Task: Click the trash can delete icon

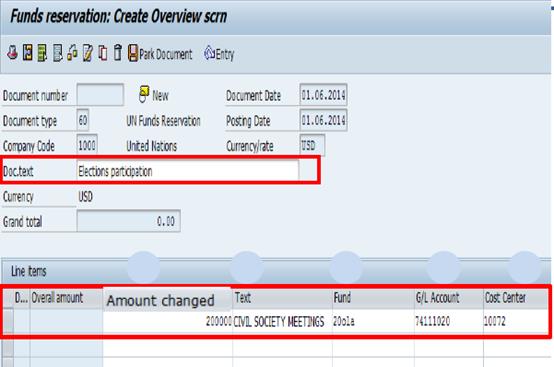Action: coord(118,53)
